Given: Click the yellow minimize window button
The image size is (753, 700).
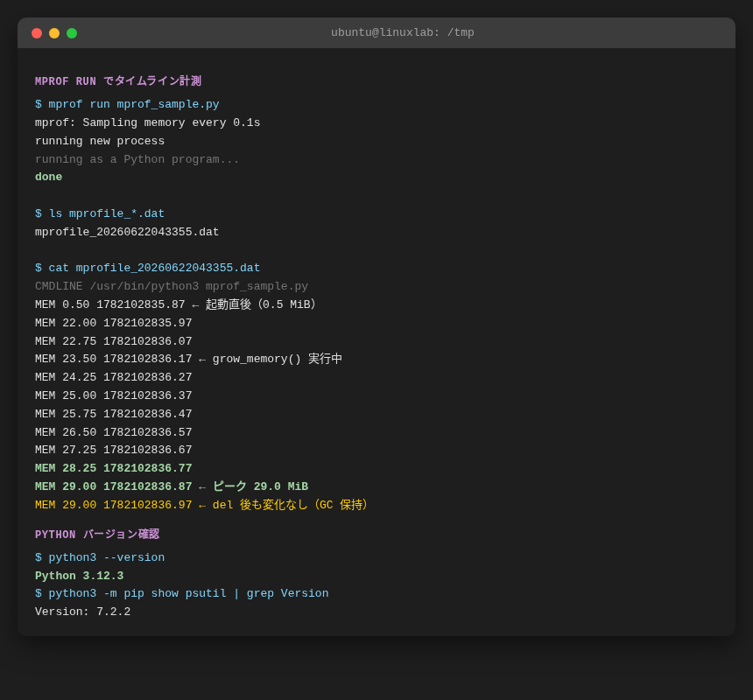Looking at the screenshot, I should point(54,33).
